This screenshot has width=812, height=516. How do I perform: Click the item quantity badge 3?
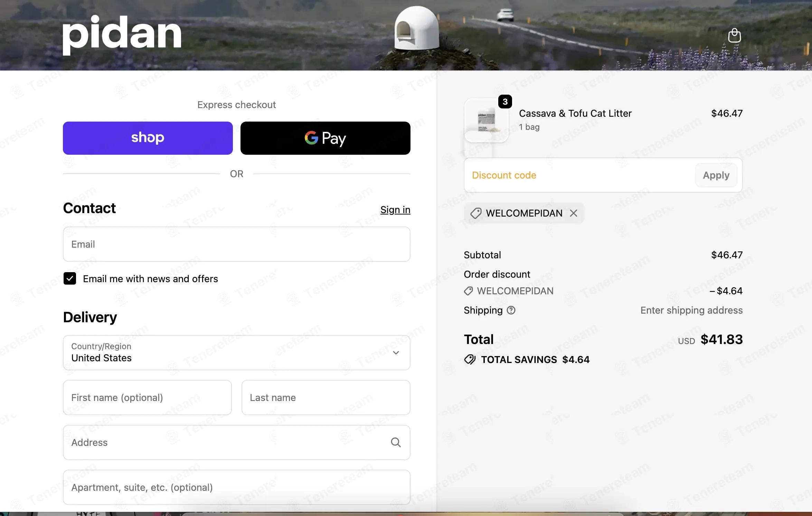[505, 102]
